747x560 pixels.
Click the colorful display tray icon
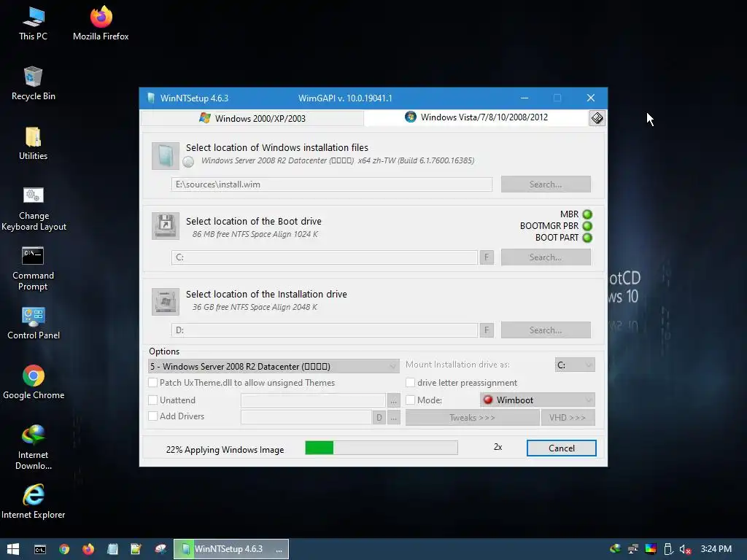[x=651, y=549]
